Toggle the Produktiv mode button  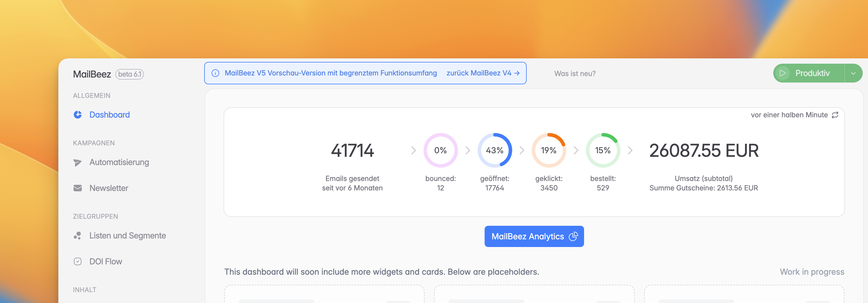(x=812, y=73)
